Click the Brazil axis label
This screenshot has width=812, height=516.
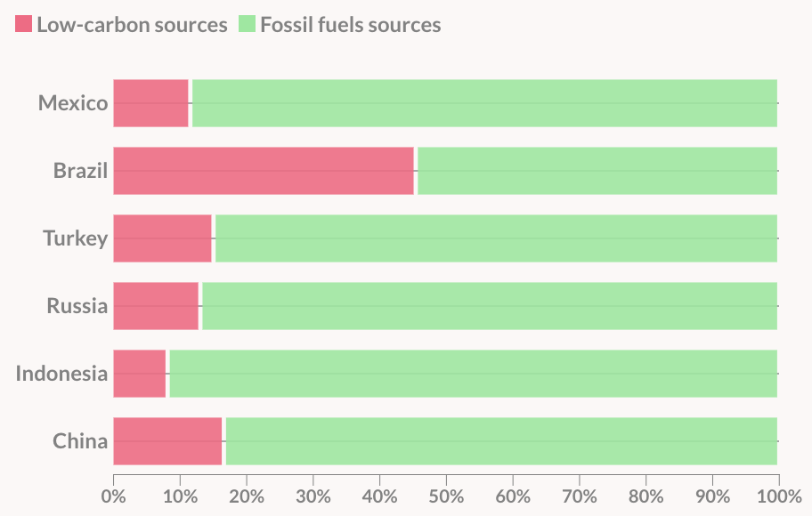[80, 171]
